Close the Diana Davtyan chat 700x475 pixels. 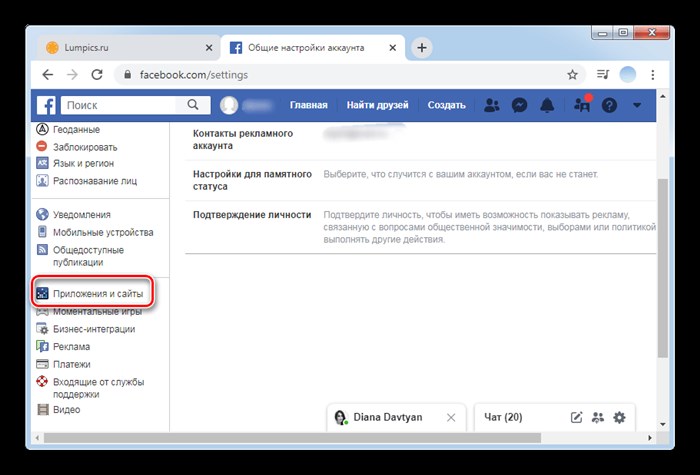[x=451, y=417]
